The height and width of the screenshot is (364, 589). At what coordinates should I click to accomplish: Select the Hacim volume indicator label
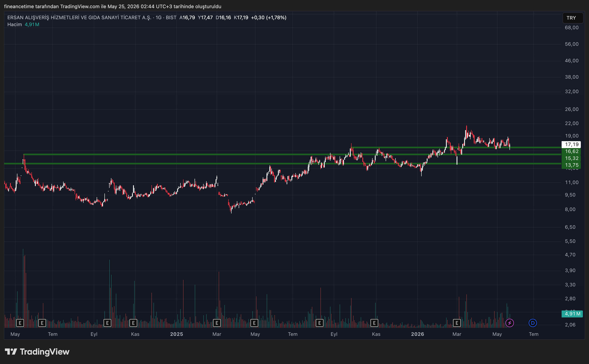[x=15, y=25]
